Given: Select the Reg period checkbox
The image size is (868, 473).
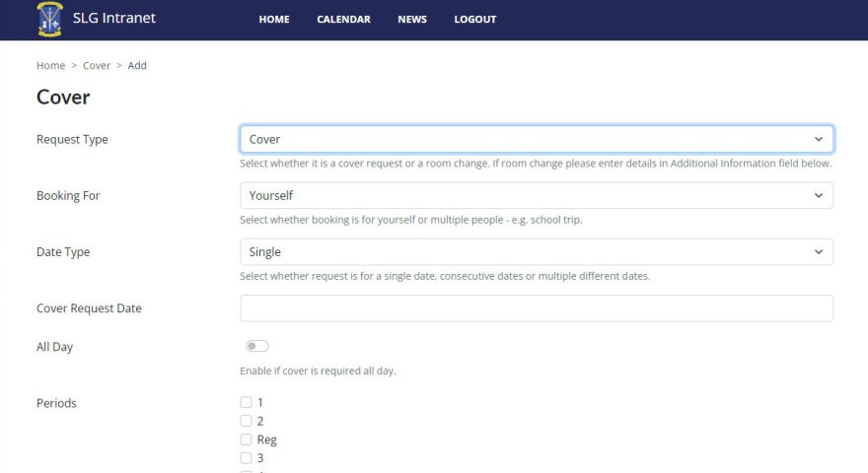Looking at the screenshot, I should click(247, 439).
